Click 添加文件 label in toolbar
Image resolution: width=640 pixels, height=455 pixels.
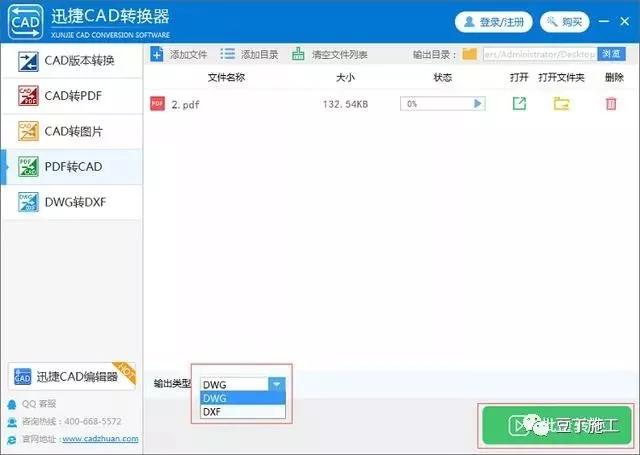(x=188, y=54)
